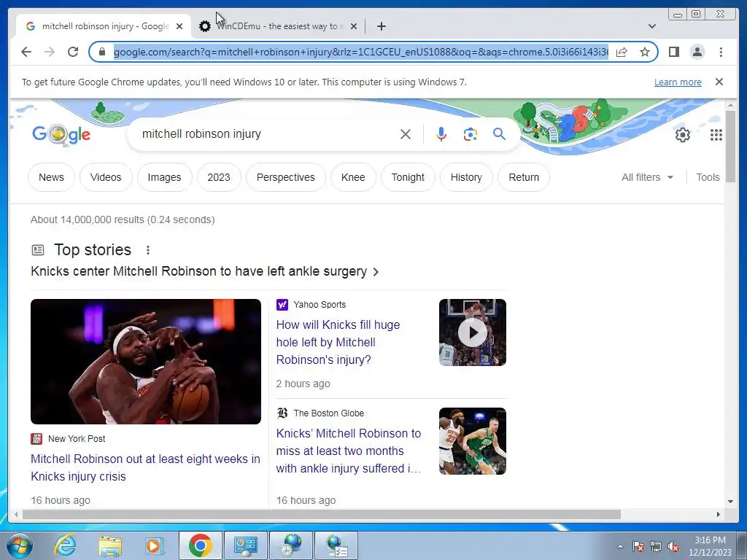Image resolution: width=747 pixels, height=560 pixels.
Task: Open Chrome profile avatar
Action: 697,52
